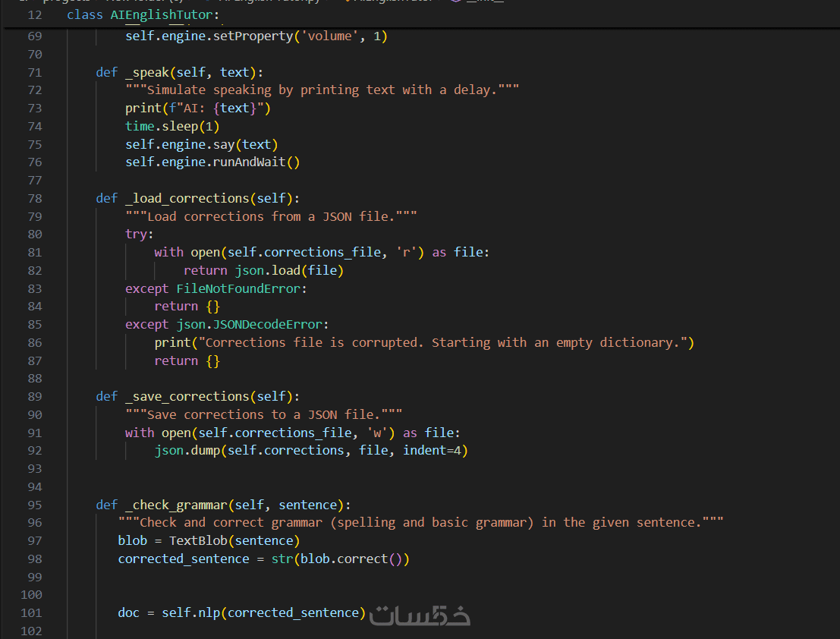Click 'self.nlp(corrected_sentence)' call
Screen dimensions: 840x639
pos(263,612)
